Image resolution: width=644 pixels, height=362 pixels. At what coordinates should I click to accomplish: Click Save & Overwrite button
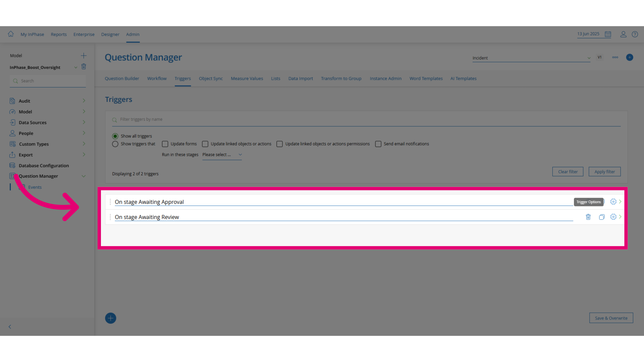pyautogui.click(x=611, y=318)
